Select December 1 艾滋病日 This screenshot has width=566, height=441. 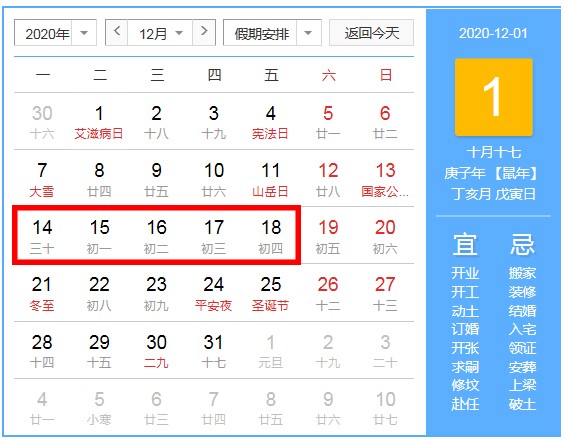(x=99, y=122)
